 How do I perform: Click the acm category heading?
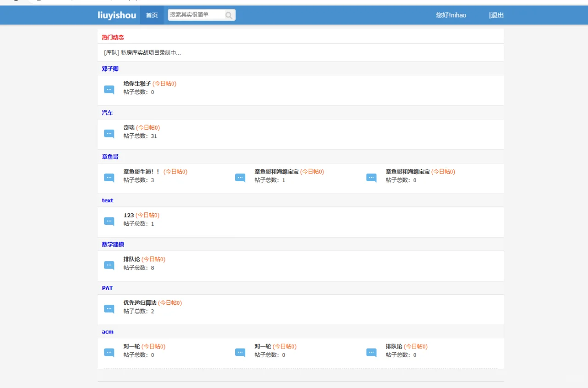tap(107, 332)
